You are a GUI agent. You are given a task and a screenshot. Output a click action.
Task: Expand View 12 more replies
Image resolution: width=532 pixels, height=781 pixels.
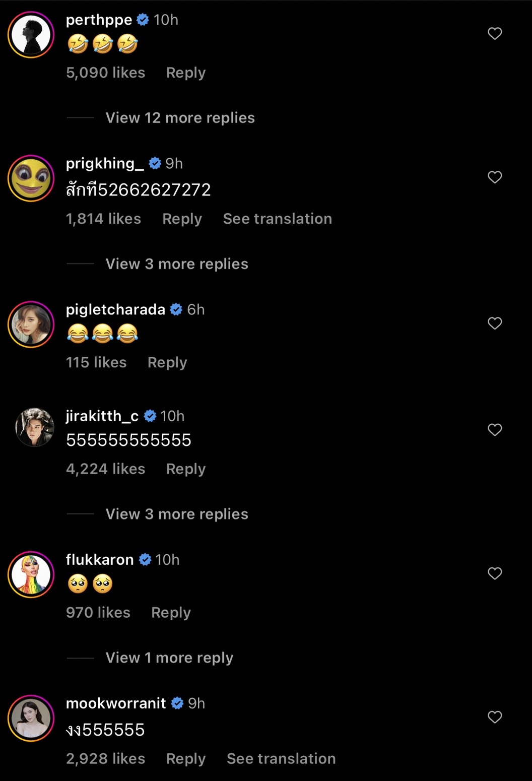point(180,118)
